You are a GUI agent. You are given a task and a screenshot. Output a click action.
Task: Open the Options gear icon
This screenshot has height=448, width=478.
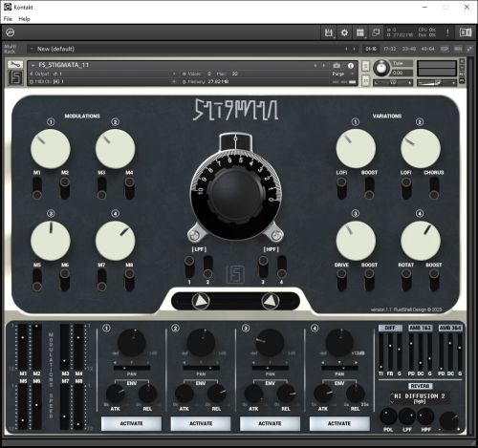tap(344, 32)
